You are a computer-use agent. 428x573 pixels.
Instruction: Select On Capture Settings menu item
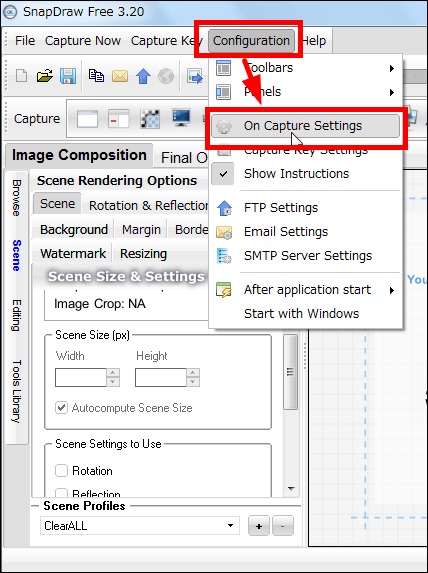(x=306, y=126)
